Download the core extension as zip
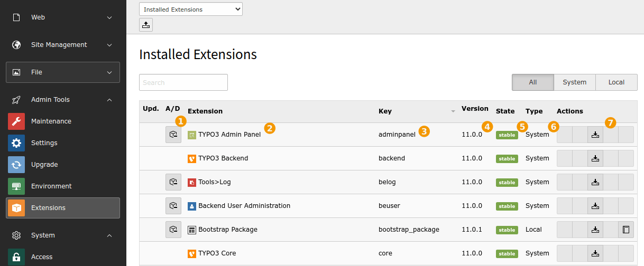 pos(595,253)
